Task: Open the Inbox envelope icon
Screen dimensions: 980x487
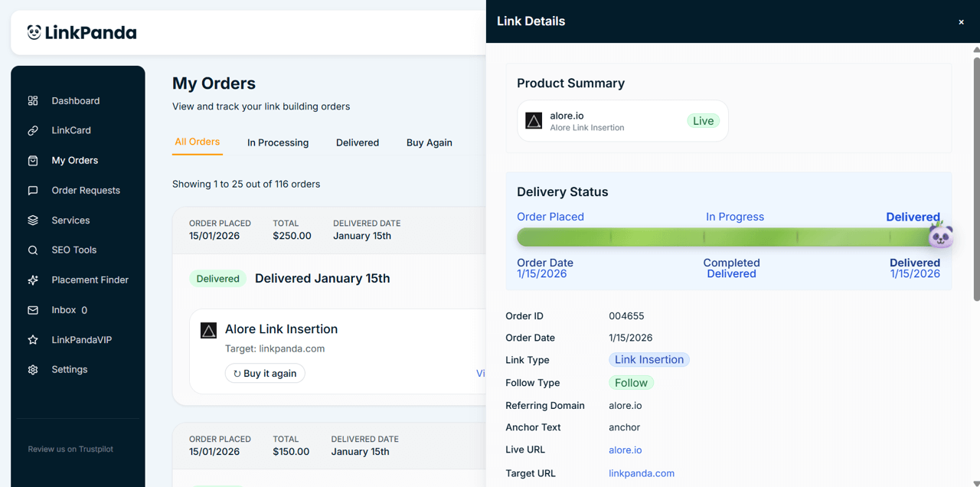Action: tap(33, 309)
